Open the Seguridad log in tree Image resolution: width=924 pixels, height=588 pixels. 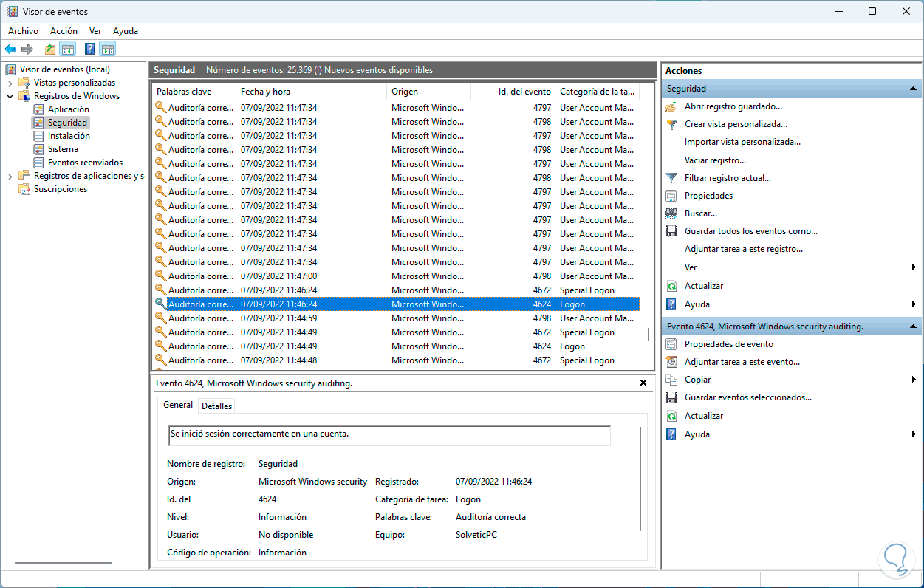[67, 123]
